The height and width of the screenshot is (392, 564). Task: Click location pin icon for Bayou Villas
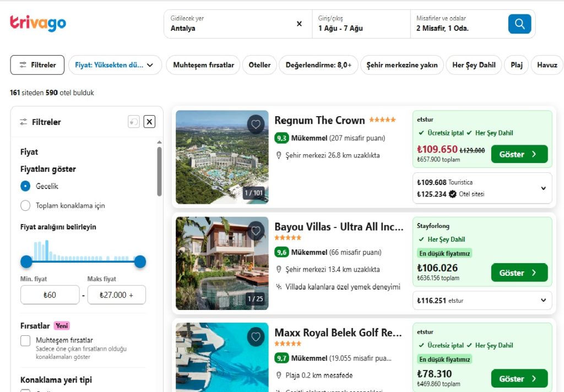point(278,269)
